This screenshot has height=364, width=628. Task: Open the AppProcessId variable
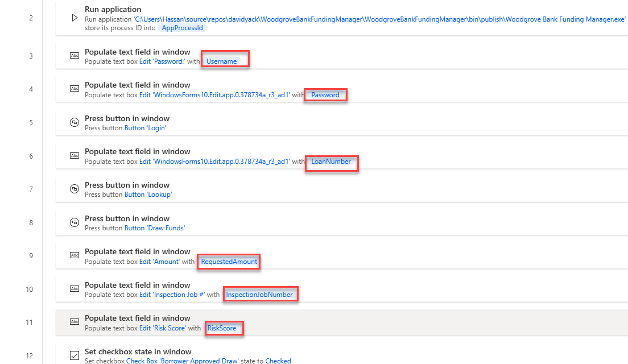click(x=182, y=27)
